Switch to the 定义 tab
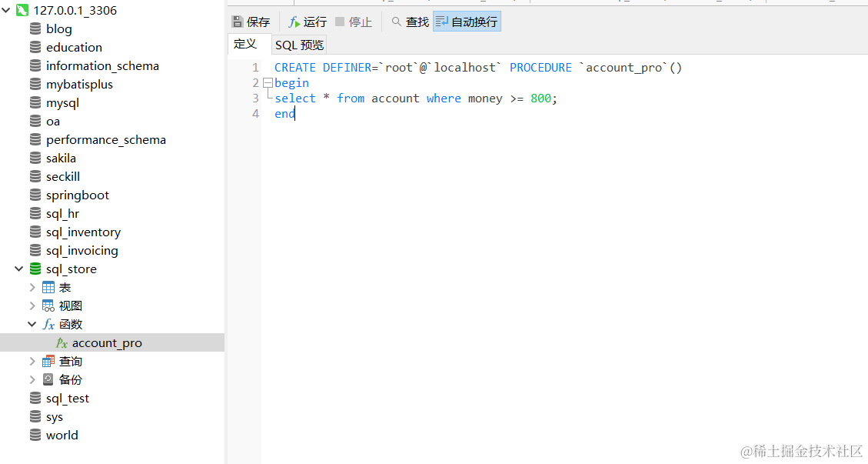The image size is (868, 464). [x=245, y=44]
